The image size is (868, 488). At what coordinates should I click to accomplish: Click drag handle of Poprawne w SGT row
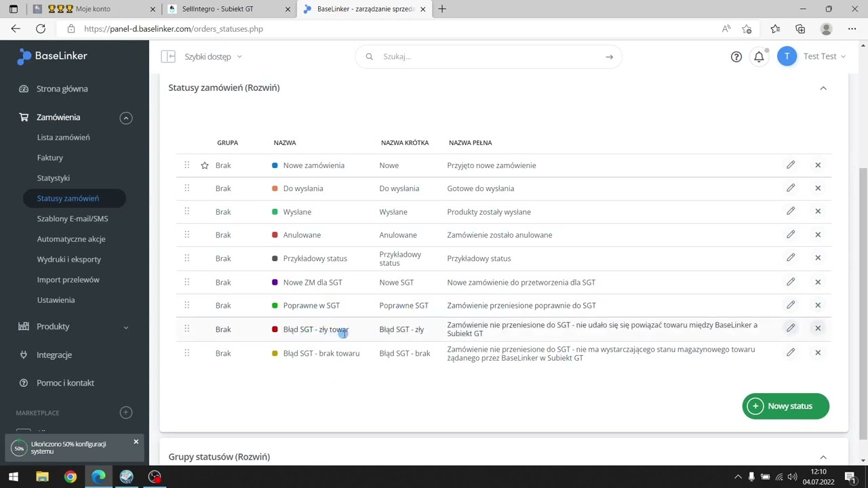click(187, 305)
